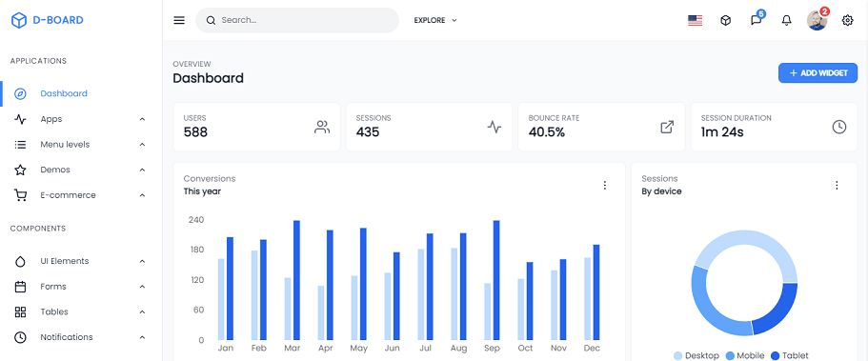Open the Demos sidebar item

81,170
